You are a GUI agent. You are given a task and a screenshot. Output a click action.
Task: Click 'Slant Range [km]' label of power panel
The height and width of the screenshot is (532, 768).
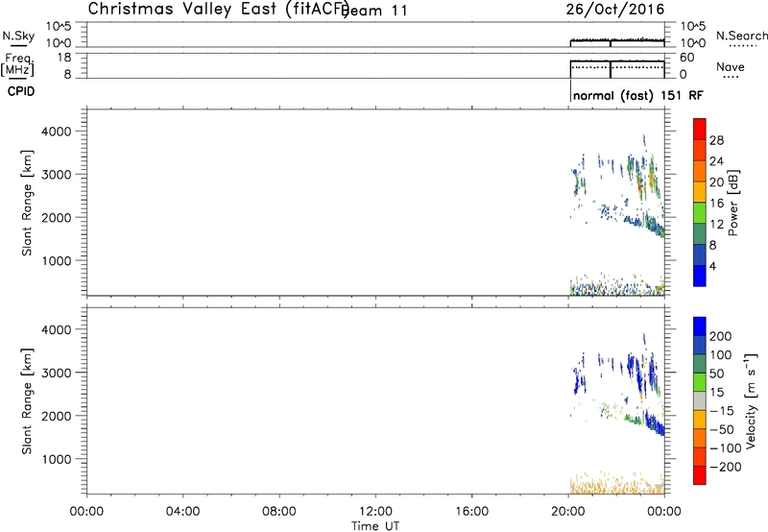pyautogui.click(x=27, y=203)
